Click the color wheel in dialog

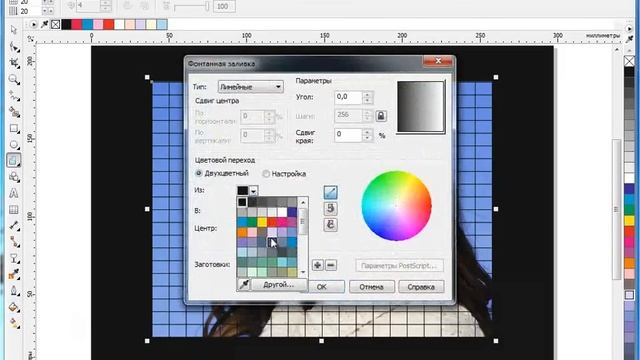(396, 206)
